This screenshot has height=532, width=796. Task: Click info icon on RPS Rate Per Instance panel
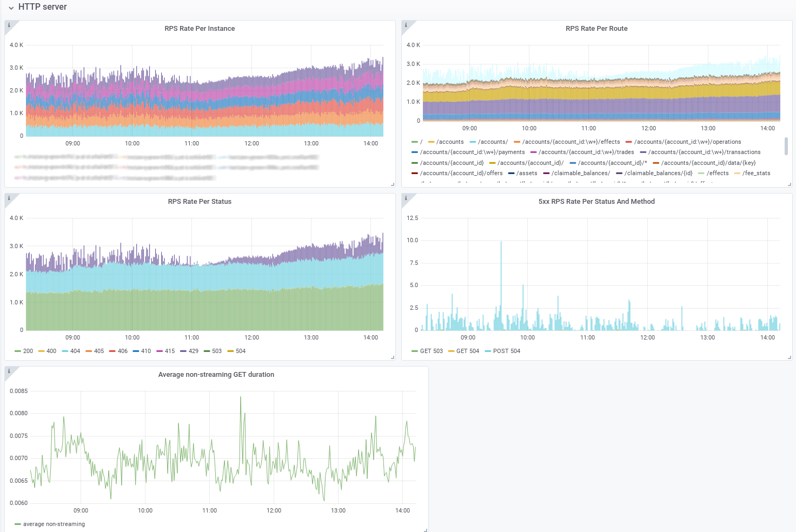9,25
